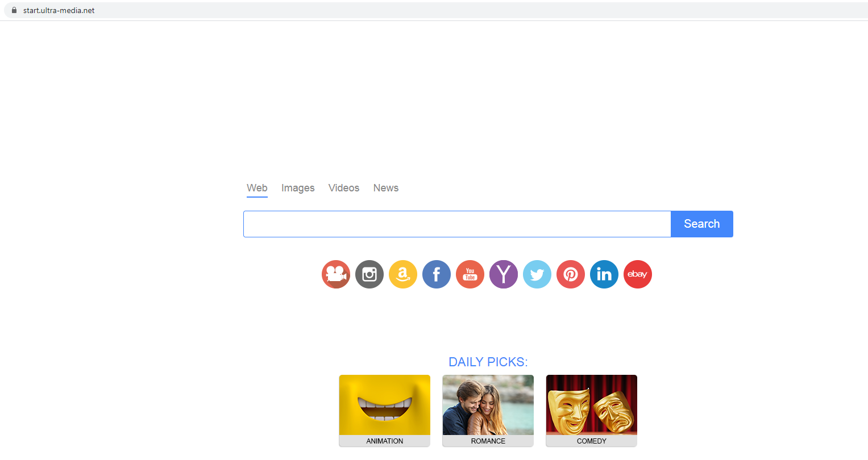
Task: Click the DAILY PICKS heading
Action: (488, 362)
